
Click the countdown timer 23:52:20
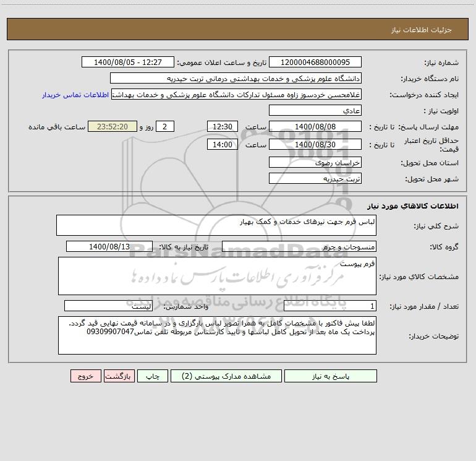pos(113,126)
